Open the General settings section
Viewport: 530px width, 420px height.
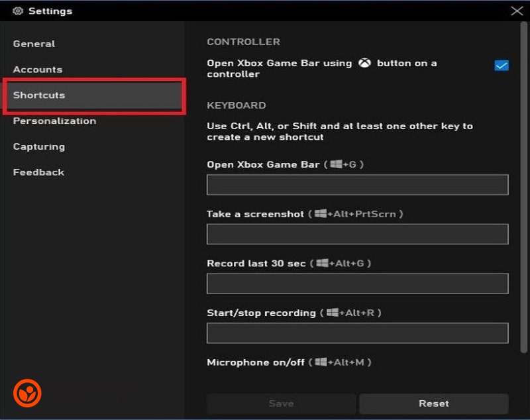(x=34, y=44)
